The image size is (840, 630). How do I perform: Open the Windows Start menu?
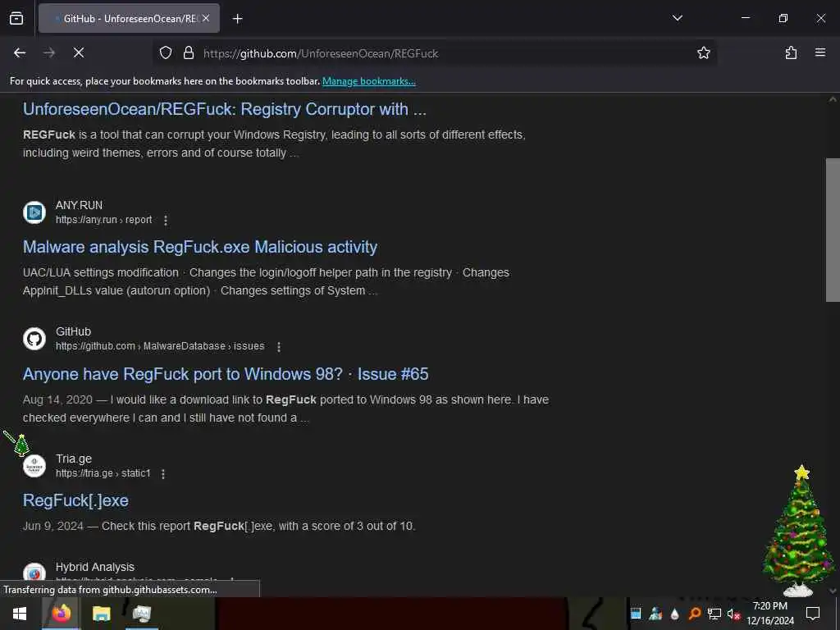(20, 614)
